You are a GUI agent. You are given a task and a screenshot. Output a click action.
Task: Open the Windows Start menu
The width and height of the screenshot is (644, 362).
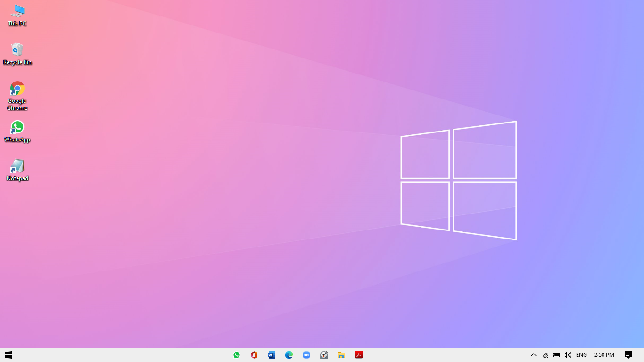pos(8,355)
